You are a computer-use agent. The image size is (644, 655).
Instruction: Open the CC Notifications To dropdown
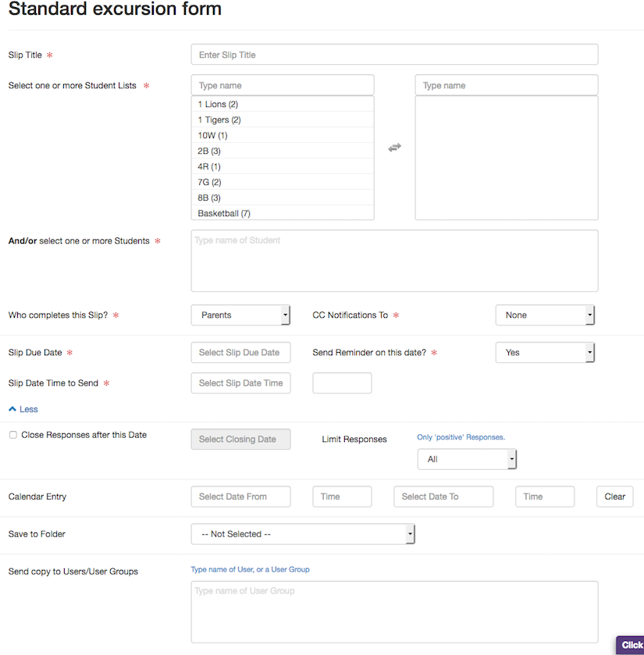click(545, 315)
